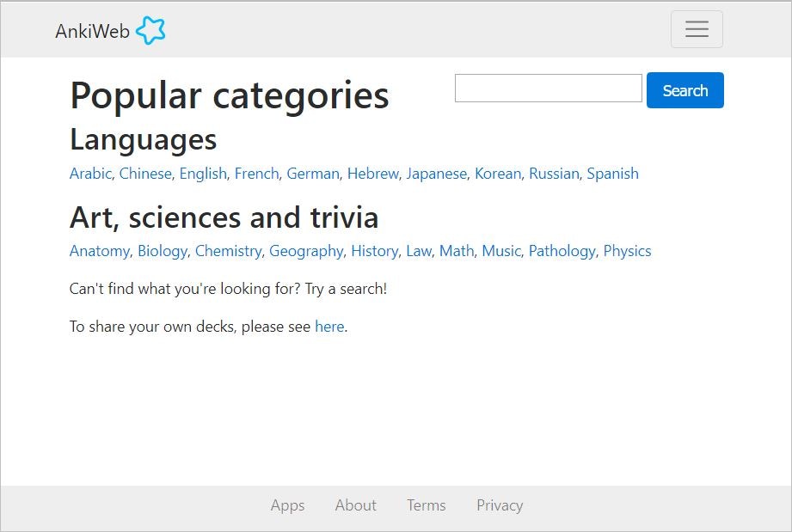Go to the Spanish decks category
The image size is (792, 532).
(x=612, y=174)
